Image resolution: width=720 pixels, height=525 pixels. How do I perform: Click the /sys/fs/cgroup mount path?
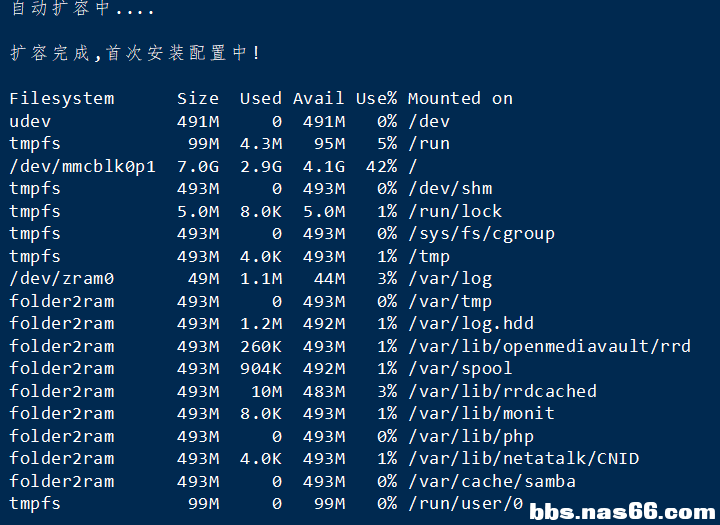481,234
